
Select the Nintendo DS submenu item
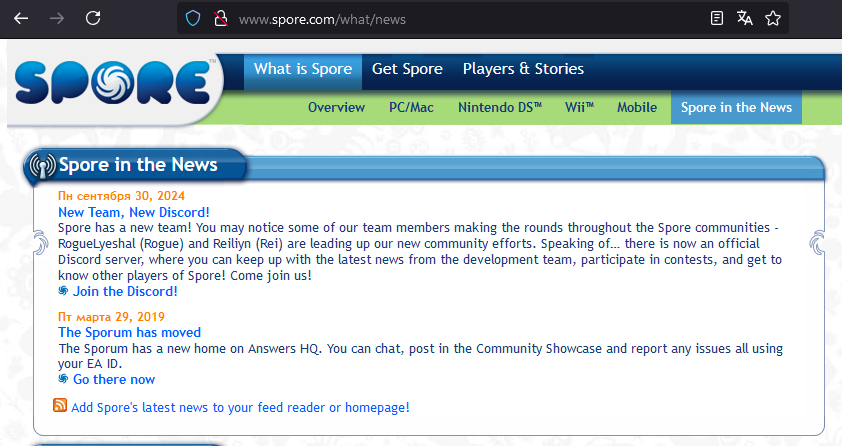click(500, 107)
